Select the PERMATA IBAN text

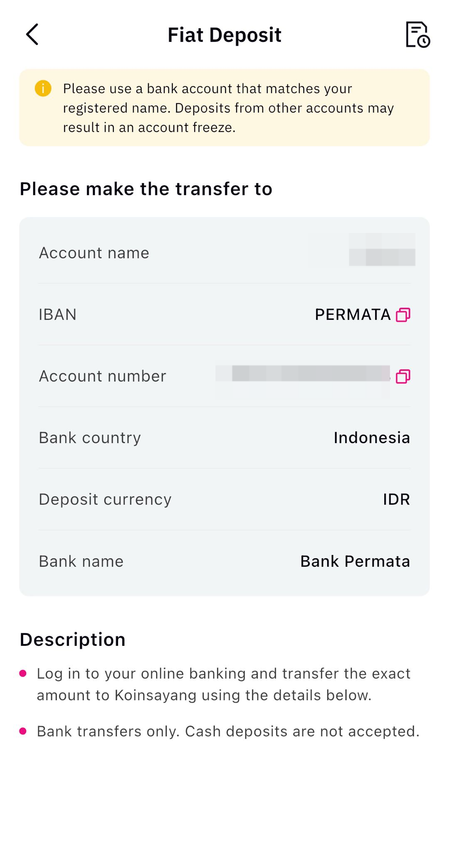point(353,315)
